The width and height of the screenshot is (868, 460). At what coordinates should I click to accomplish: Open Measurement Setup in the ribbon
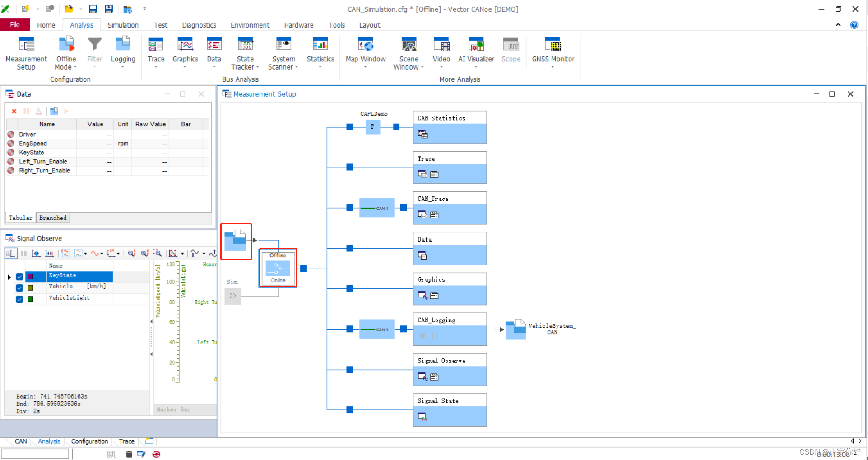[x=26, y=54]
